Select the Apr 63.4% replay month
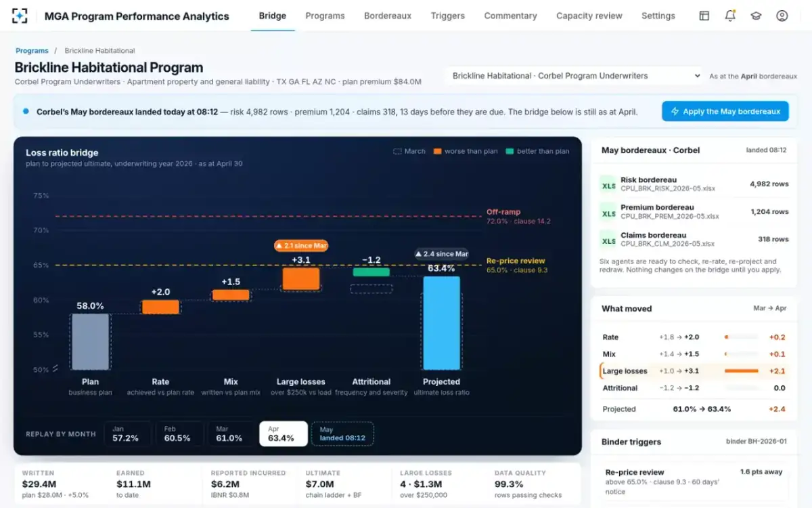This screenshot has height=508, width=812. point(283,433)
